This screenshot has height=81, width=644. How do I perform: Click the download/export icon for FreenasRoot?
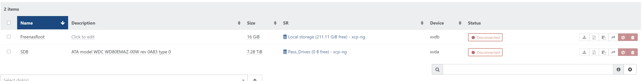(x=584, y=37)
